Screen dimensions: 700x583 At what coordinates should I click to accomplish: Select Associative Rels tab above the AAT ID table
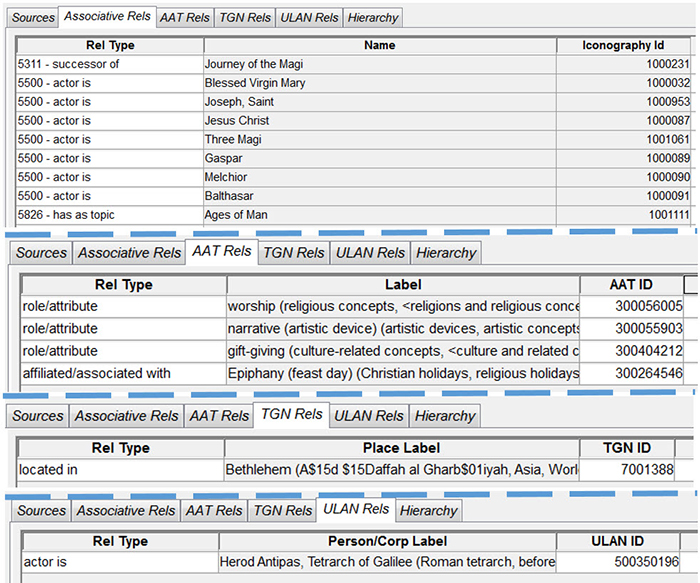point(129,253)
